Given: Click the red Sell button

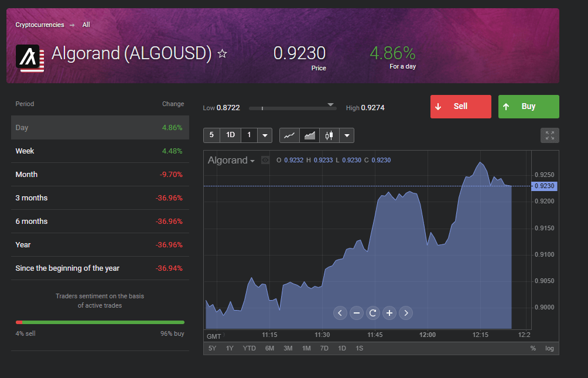Looking at the screenshot, I should [461, 107].
